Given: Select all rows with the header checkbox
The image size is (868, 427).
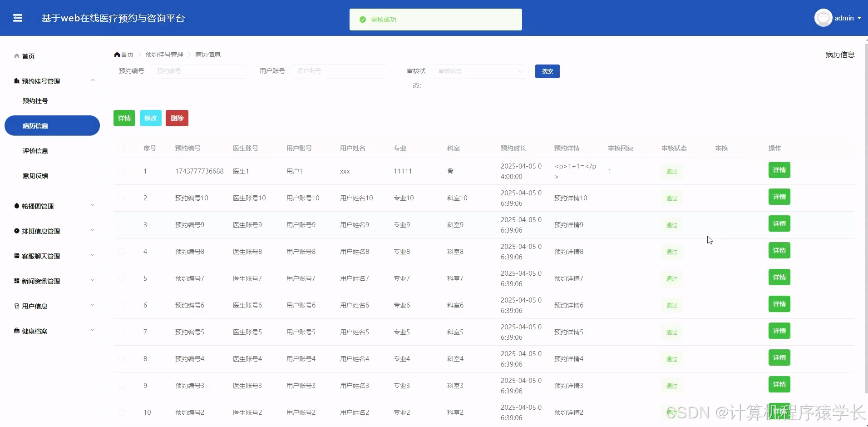Looking at the screenshot, I should tap(122, 148).
